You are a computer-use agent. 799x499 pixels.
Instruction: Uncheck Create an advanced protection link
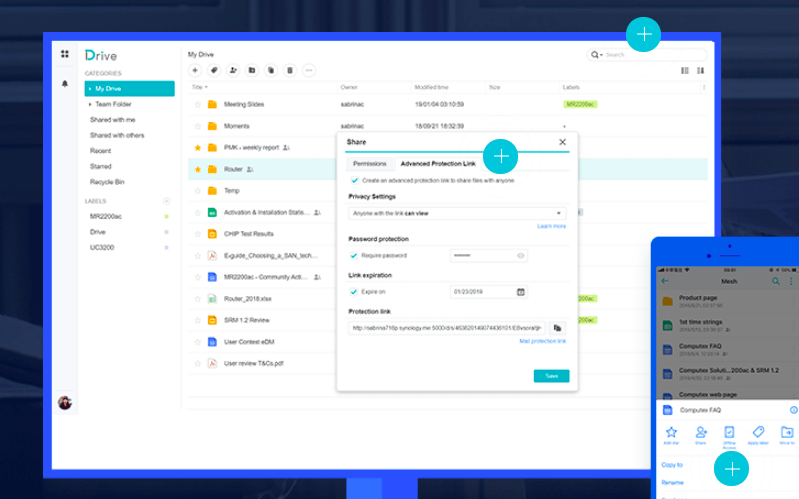(355, 180)
